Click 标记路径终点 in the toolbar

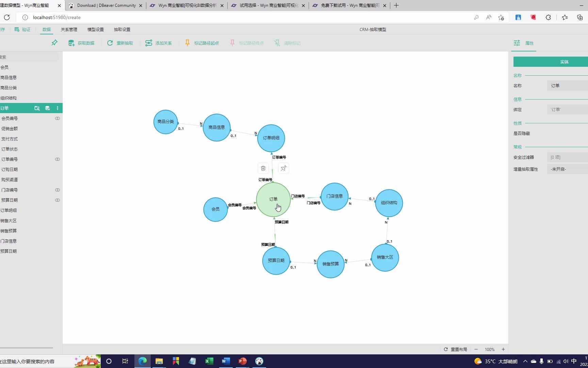click(x=247, y=43)
